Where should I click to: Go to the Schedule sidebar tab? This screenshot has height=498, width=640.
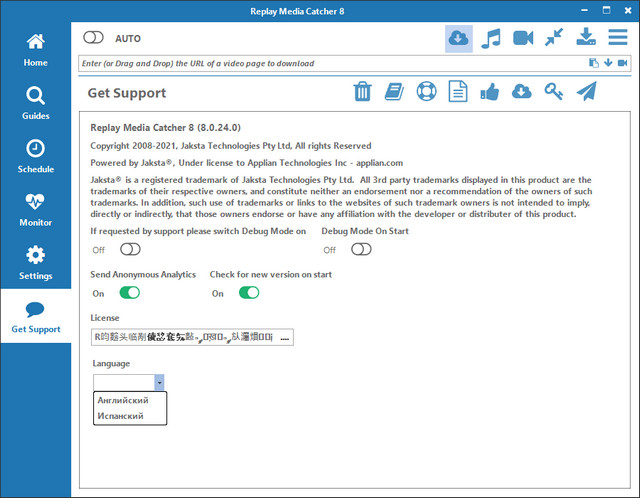point(35,156)
